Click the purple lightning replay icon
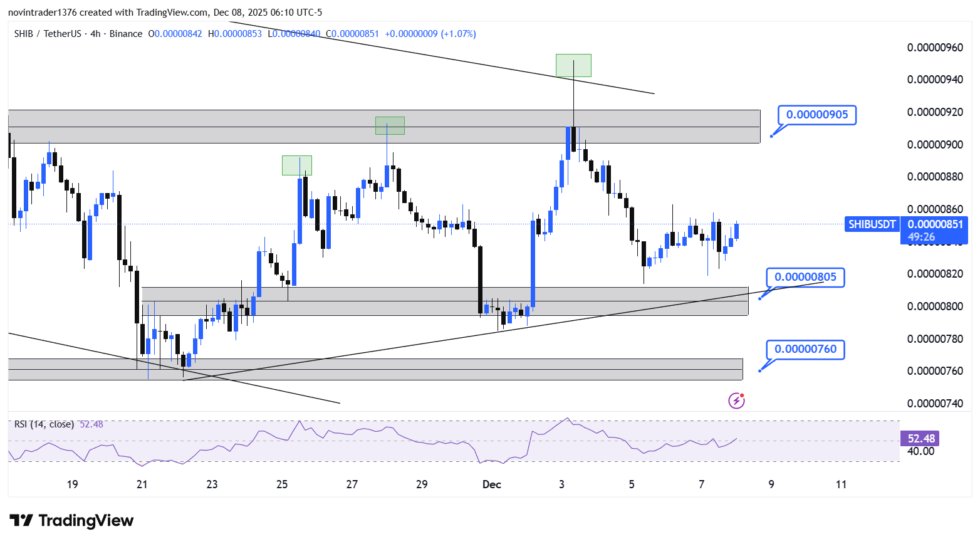The image size is (980, 544). (736, 400)
